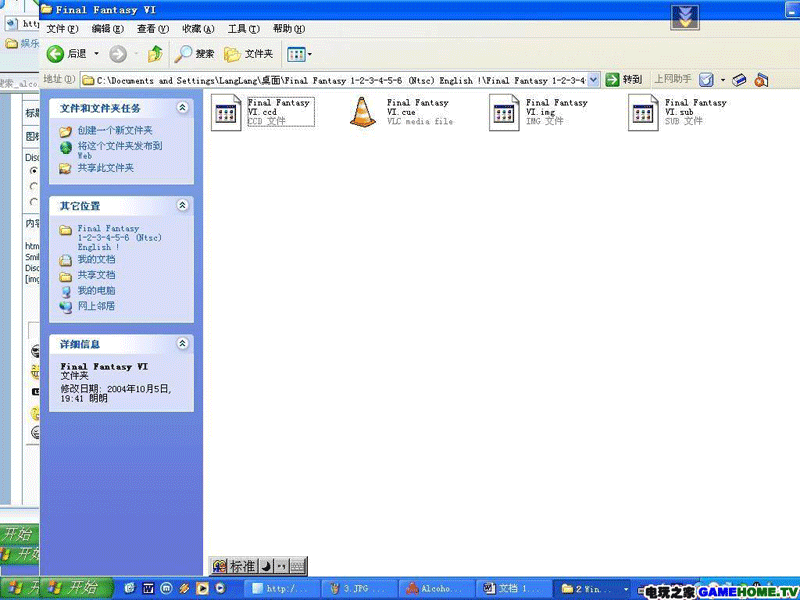Go to Final Fantasy 1-2-3-4-5-6 (Ntsc) English parent folder
This screenshot has width=800, height=600.
click(119, 238)
